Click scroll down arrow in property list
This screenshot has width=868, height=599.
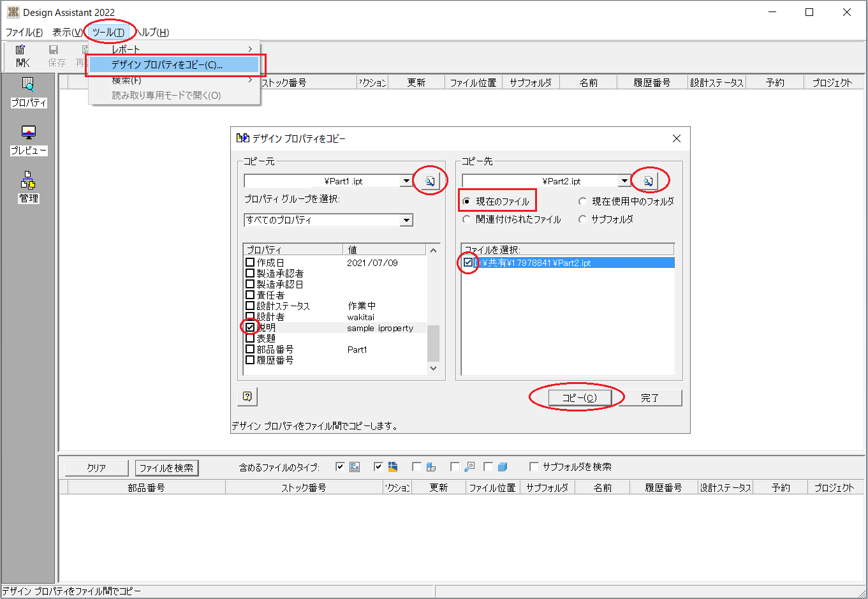tap(434, 368)
